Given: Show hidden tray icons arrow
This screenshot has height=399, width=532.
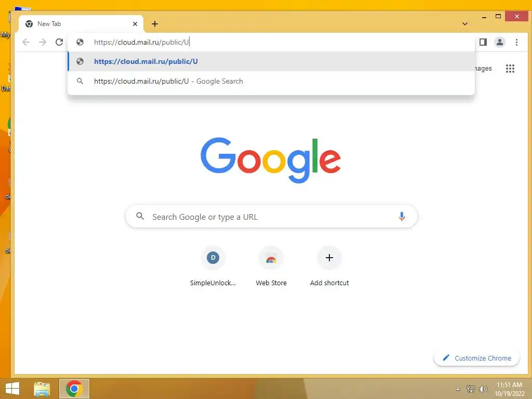Looking at the screenshot, I should (x=458, y=389).
